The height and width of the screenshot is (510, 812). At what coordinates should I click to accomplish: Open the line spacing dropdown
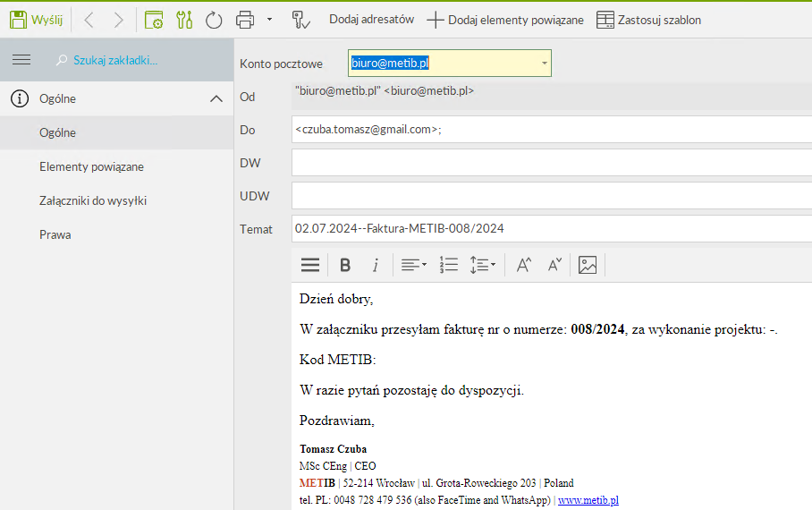coord(483,265)
